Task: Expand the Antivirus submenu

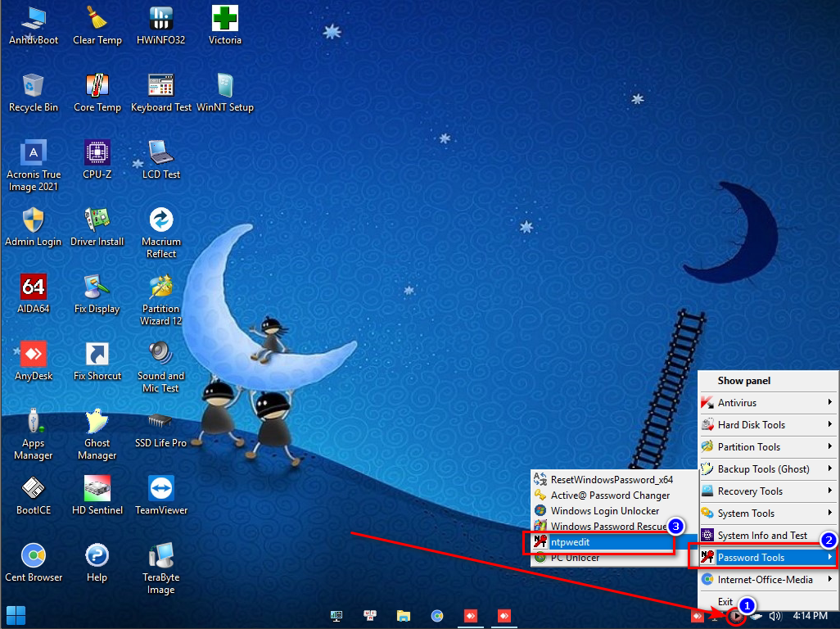Action: (768, 402)
